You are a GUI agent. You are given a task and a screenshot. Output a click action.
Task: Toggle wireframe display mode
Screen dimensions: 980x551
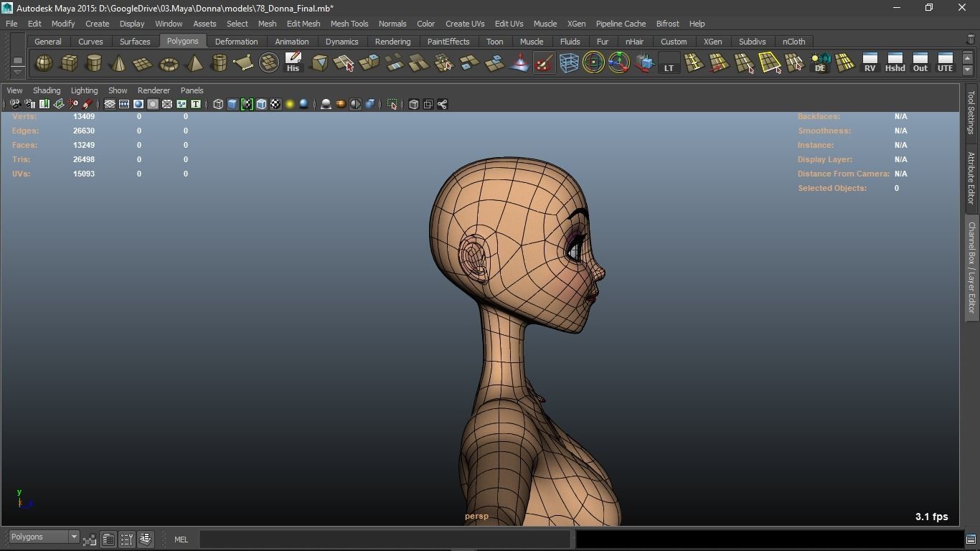point(218,105)
